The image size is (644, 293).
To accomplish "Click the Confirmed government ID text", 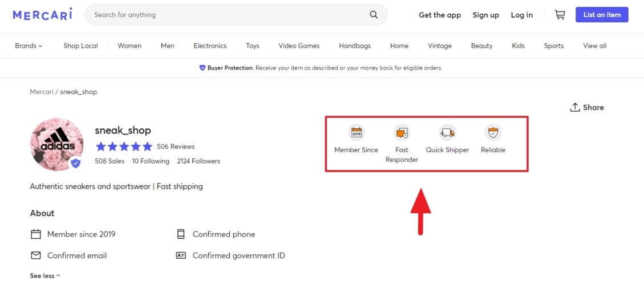I will [238, 255].
